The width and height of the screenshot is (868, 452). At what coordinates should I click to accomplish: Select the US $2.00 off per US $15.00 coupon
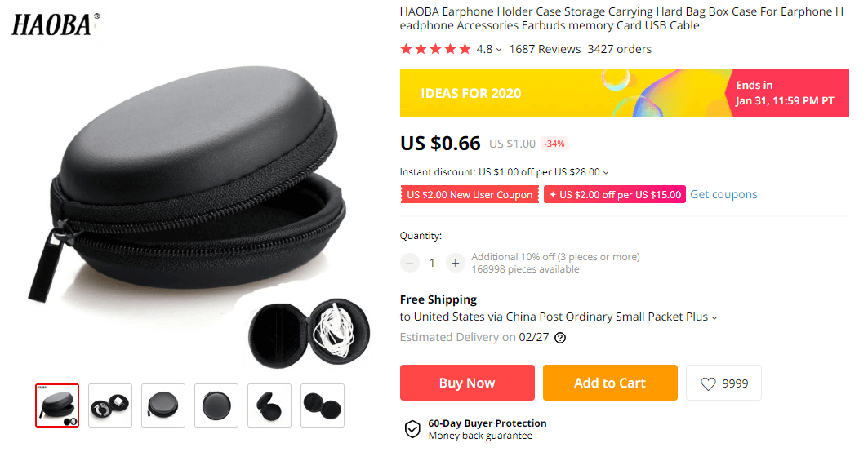pos(615,195)
